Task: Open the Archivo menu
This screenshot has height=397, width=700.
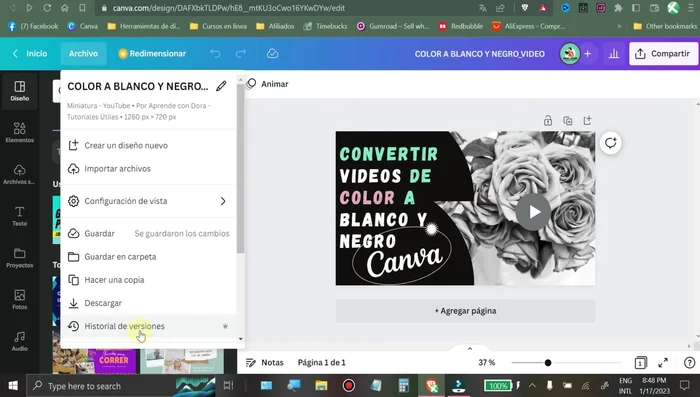Action: pos(83,54)
